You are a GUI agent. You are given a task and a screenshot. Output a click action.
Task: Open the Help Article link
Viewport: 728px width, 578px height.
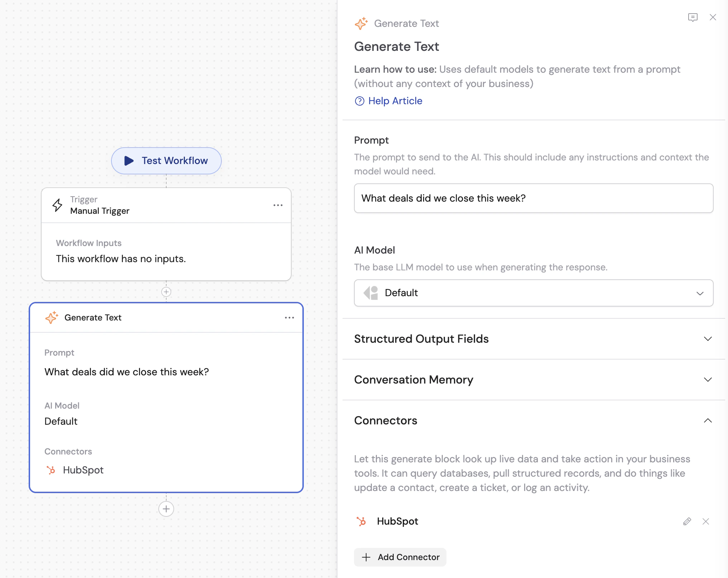[395, 101]
